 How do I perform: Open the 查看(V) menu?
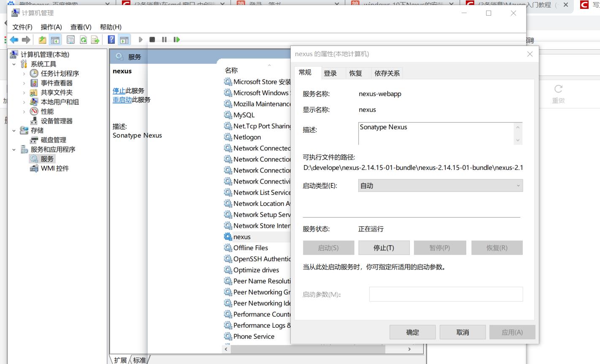click(81, 27)
